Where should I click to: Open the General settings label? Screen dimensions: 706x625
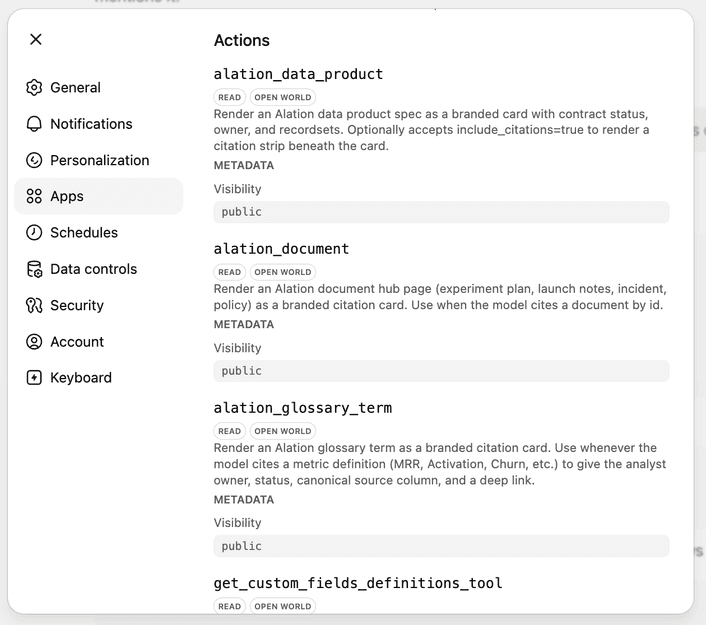coord(75,87)
